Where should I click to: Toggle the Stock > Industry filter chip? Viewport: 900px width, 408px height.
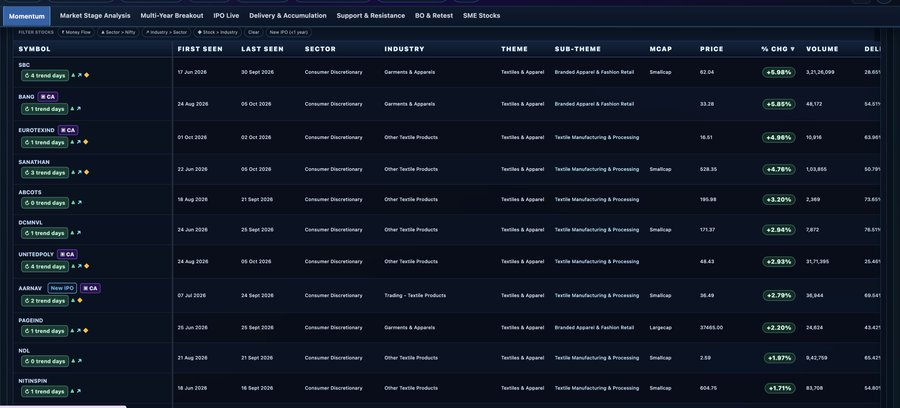218,33
